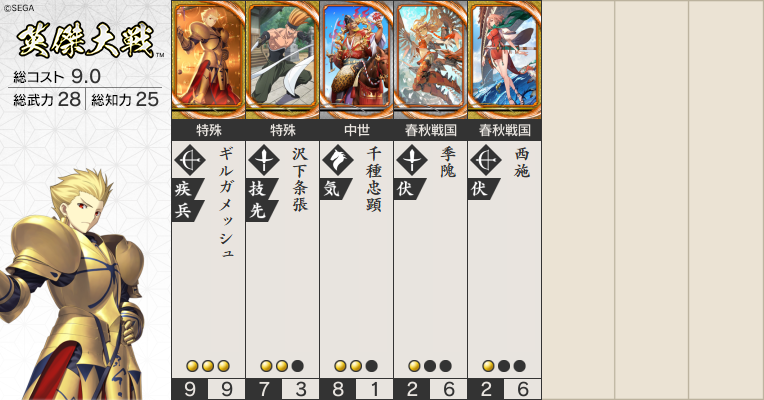Click the 特殊 label above ギルガメッシュ
Image resolution: width=764 pixels, height=400 pixels.
[209, 130]
